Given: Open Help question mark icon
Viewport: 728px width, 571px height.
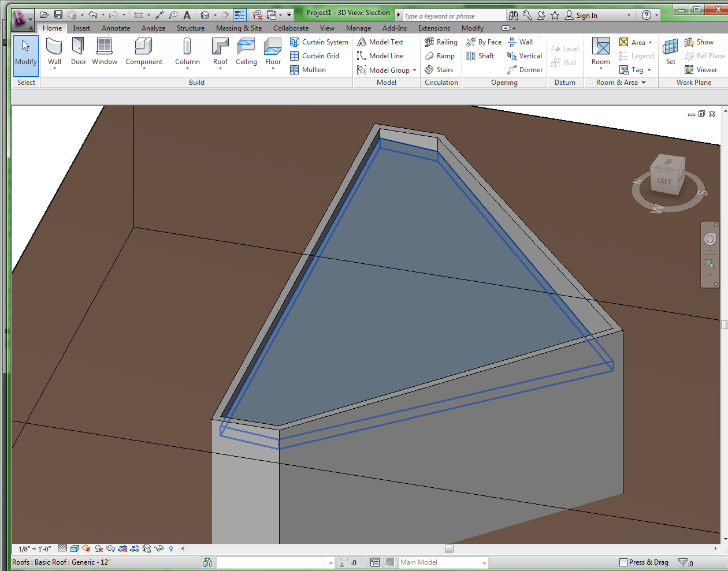Looking at the screenshot, I should [x=647, y=15].
